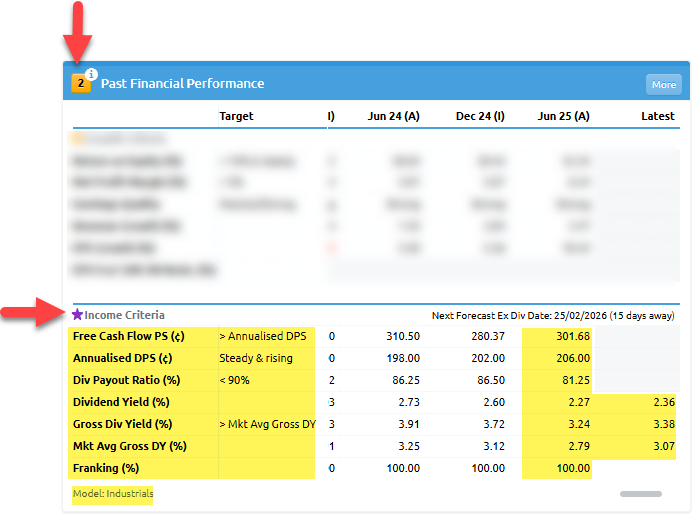
Task: Click the grey horizontal scrollbar at the bottom
Action: [640, 494]
